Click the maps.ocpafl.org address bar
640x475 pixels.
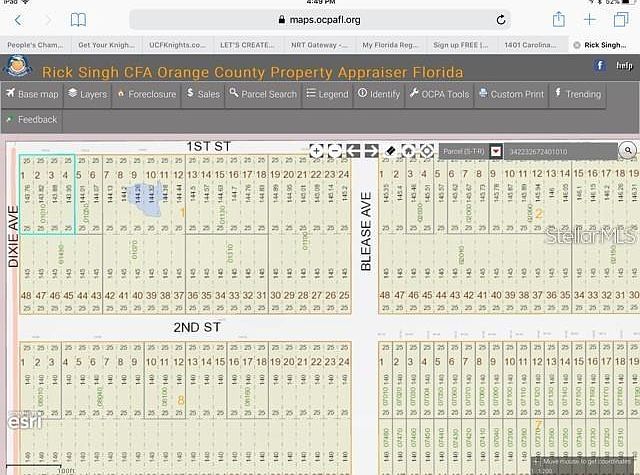click(x=320, y=20)
